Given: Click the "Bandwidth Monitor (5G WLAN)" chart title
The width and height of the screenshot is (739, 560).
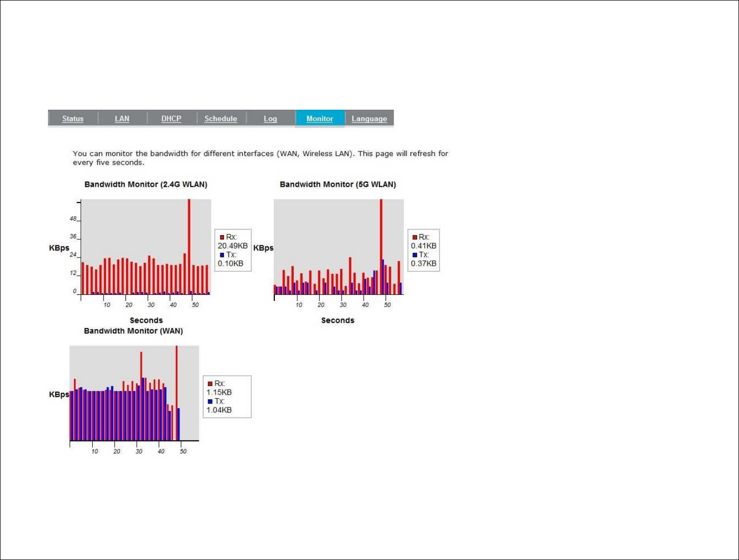Looking at the screenshot, I should [x=338, y=185].
